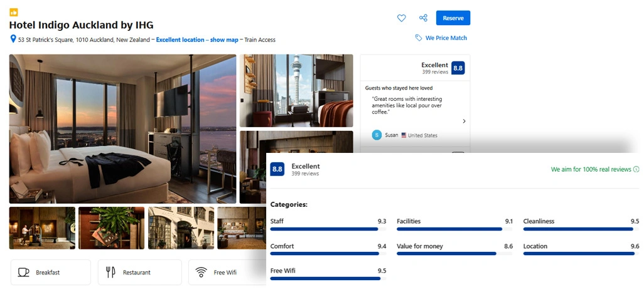Open the lobby seating thumbnail
Screen dimensions: 644x292
[x=242, y=228]
